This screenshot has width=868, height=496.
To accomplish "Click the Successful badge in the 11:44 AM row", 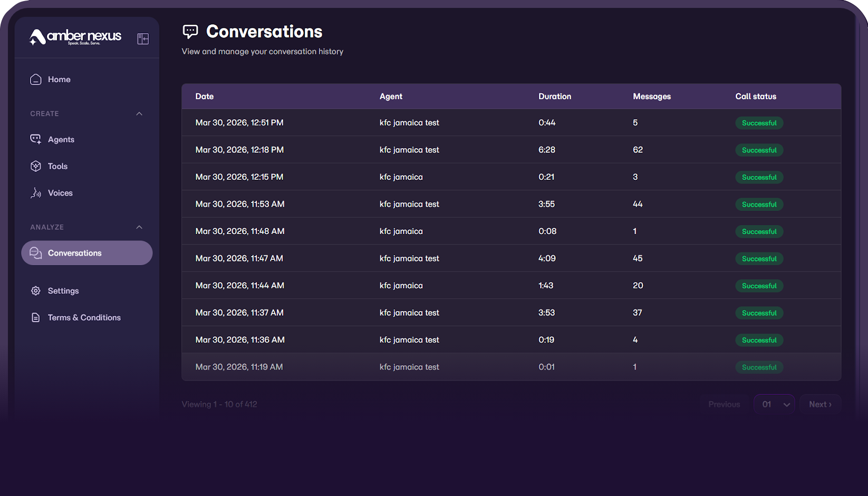I will (x=759, y=286).
